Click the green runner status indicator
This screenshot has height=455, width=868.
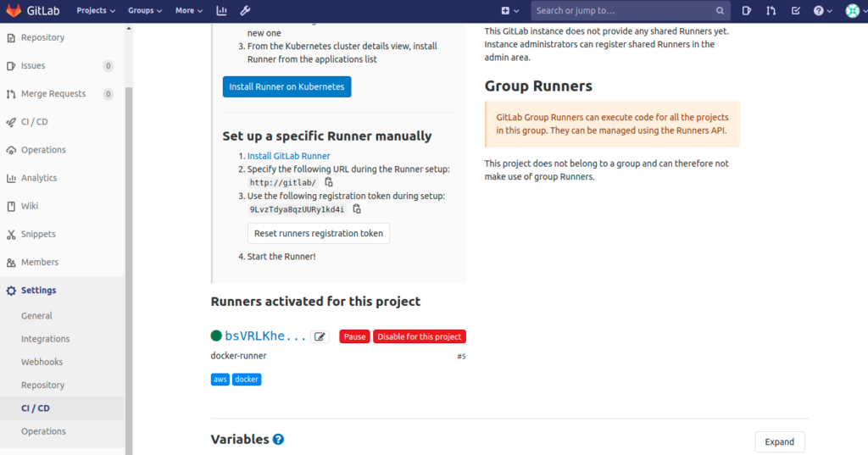point(216,336)
